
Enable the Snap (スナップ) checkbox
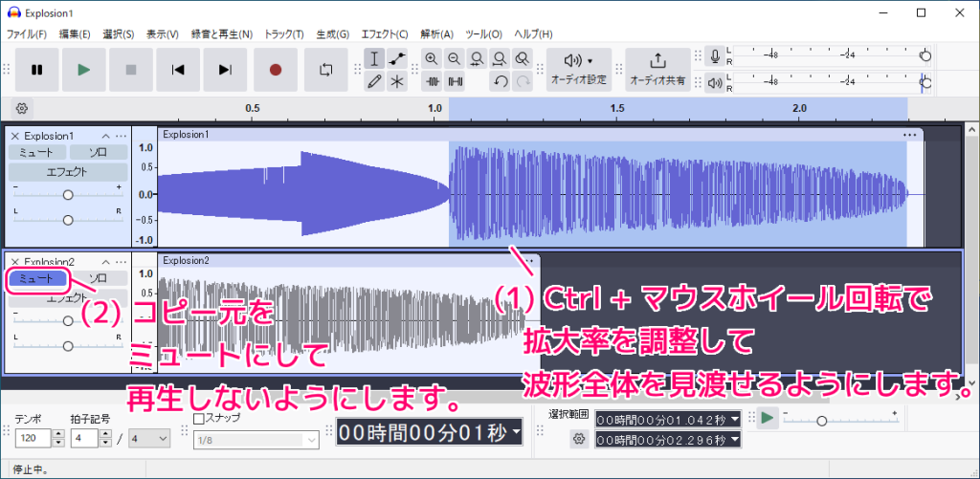point(199,418)
